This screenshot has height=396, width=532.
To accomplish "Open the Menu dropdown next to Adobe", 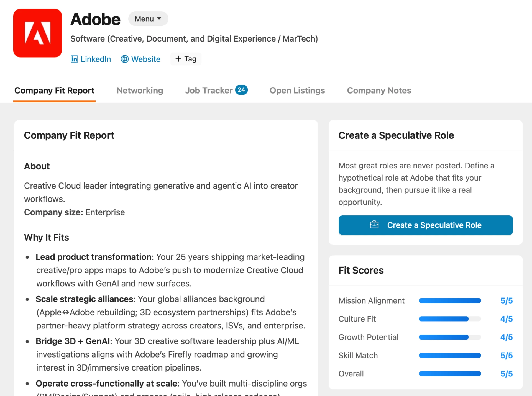I will tap(148, 19).
